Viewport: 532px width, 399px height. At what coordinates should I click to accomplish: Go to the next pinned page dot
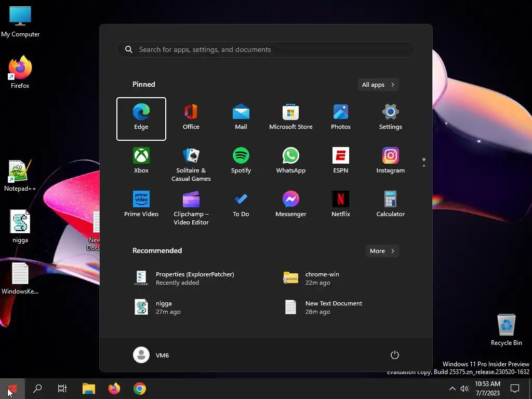coord(424,166)
